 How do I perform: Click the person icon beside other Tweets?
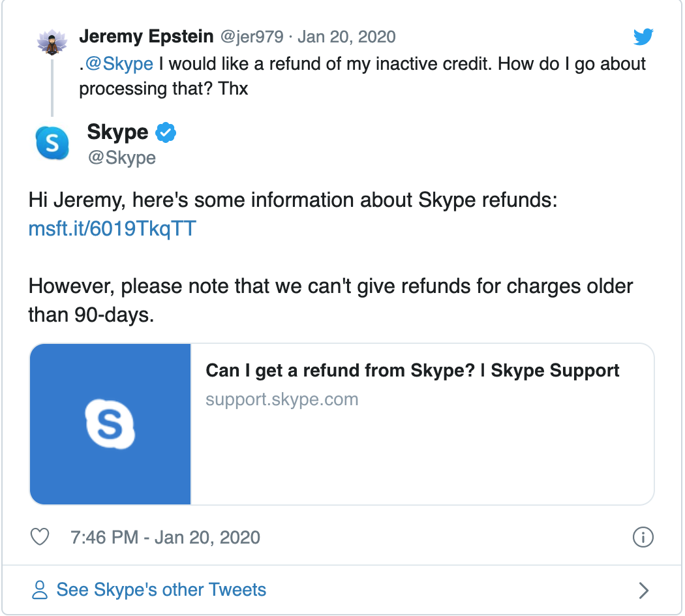point(40,591)
